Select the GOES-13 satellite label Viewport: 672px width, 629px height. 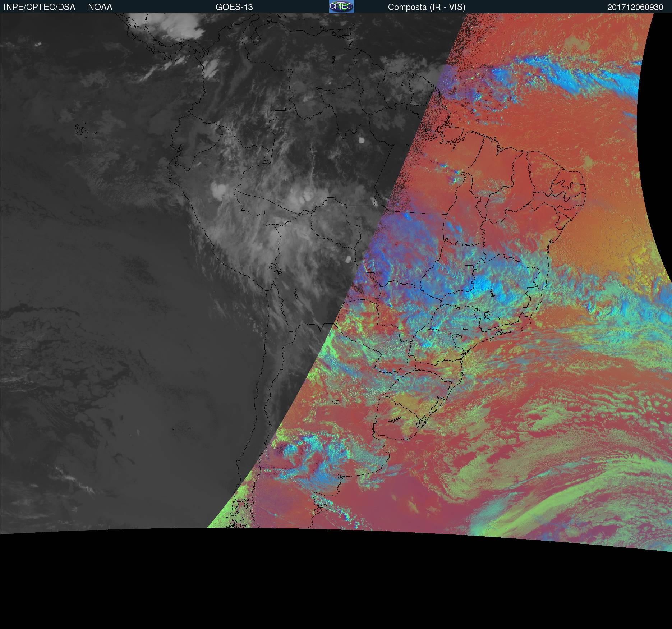pyautogui.click(x=234, y=7)
